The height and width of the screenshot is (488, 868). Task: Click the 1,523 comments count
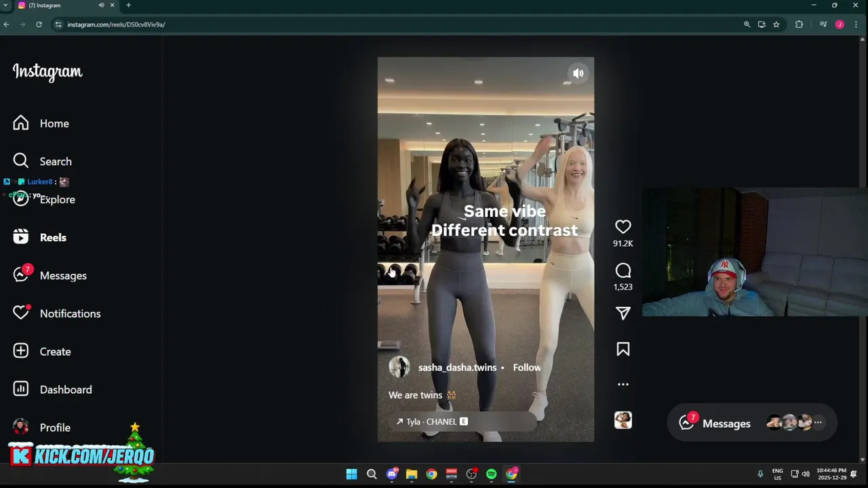623,287
